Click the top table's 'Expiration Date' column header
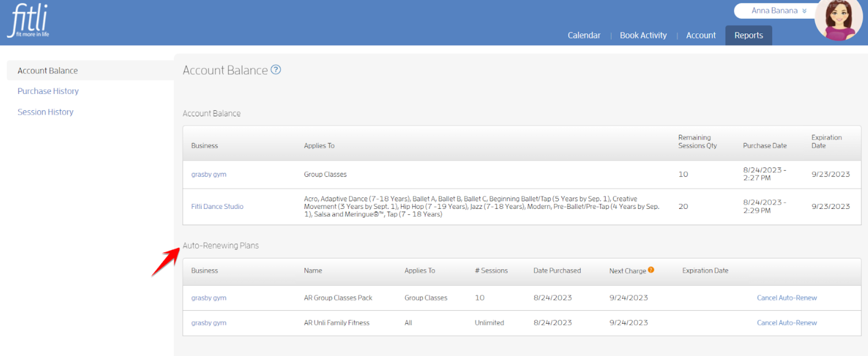This screenshot has width=868, height=356. (826, 142)
